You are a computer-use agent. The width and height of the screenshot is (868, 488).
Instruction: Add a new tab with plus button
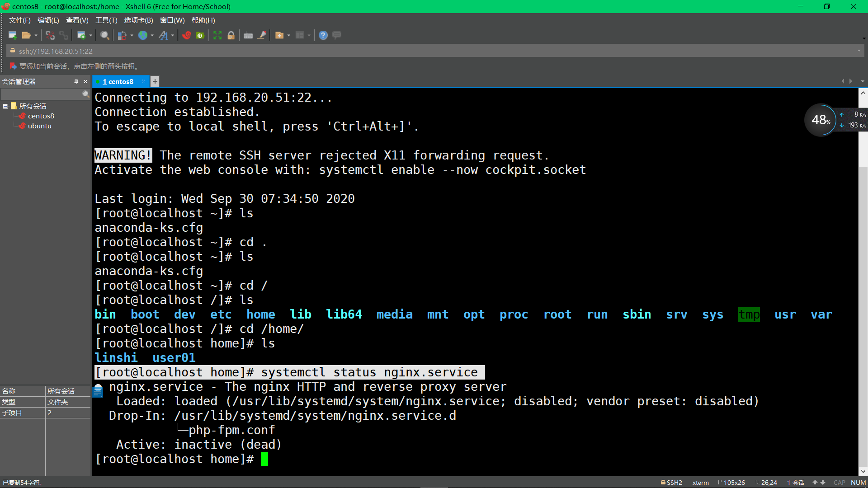(x=155, y=81)
